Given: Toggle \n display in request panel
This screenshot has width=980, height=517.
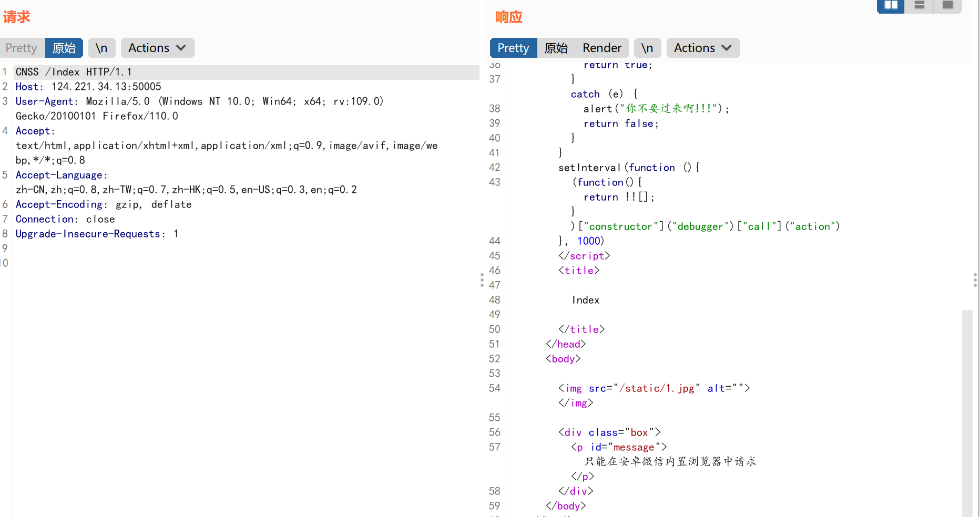Looking at the screenshot, I should (x=101, y=48).
